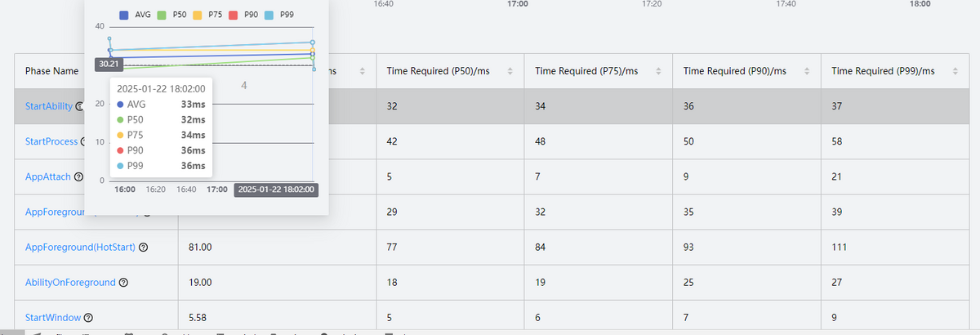Click the P75 yellow legend swatch

[198, 15]
